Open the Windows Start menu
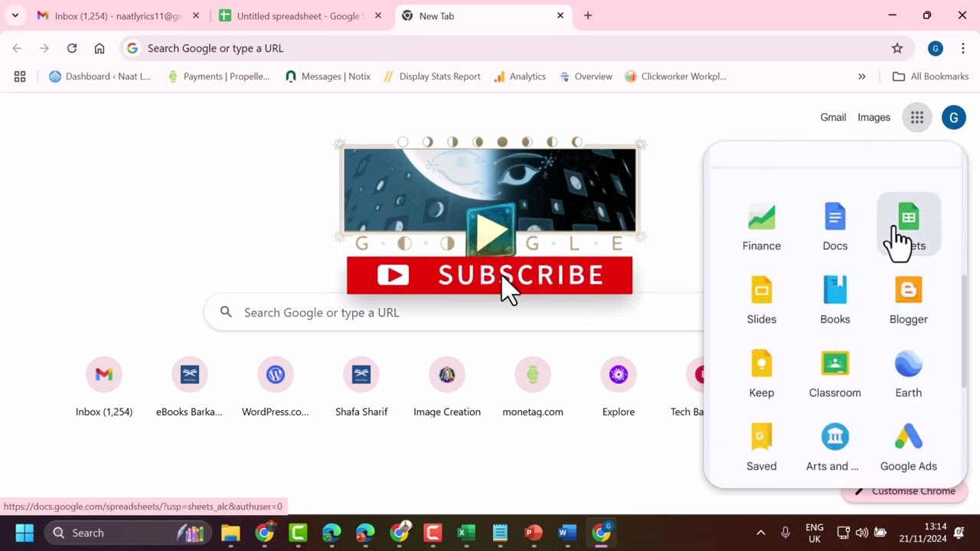The height and width of the screenshot is (551, 980). [24, 533]
